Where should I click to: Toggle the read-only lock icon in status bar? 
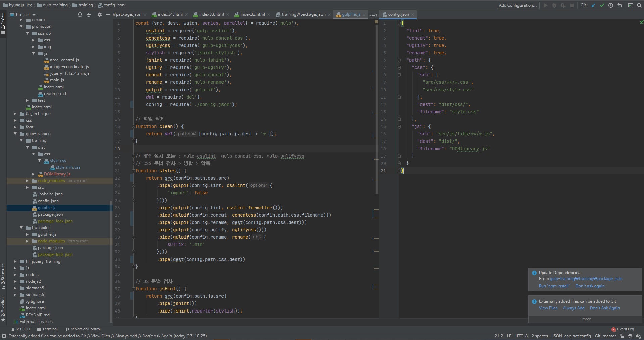[x=622, y=336]
